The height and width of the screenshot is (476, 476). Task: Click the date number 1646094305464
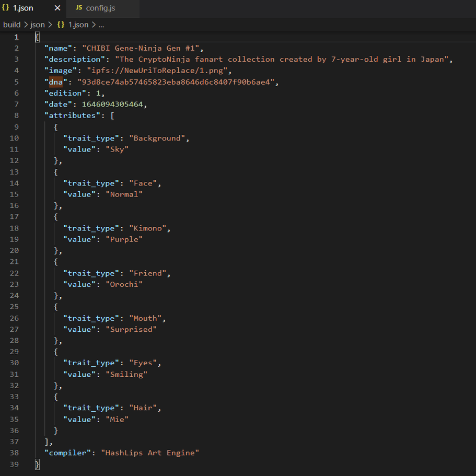tap(112, 105)
